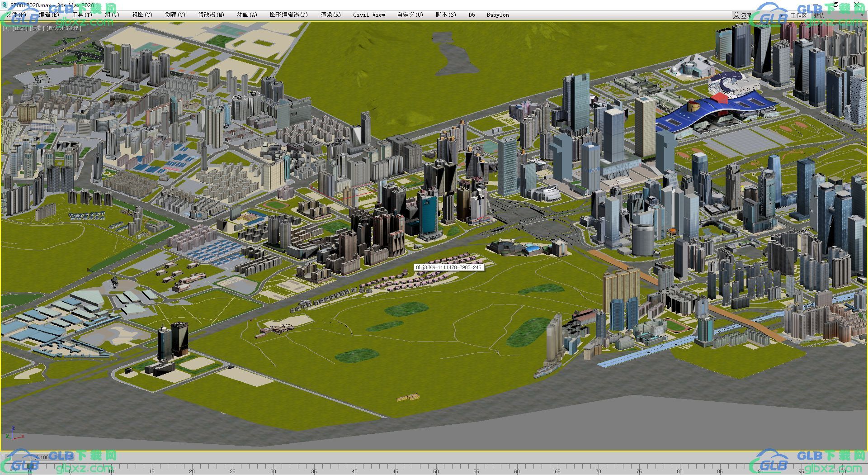
Task: Open the D5 plugin menu
Action: (472, 15)
